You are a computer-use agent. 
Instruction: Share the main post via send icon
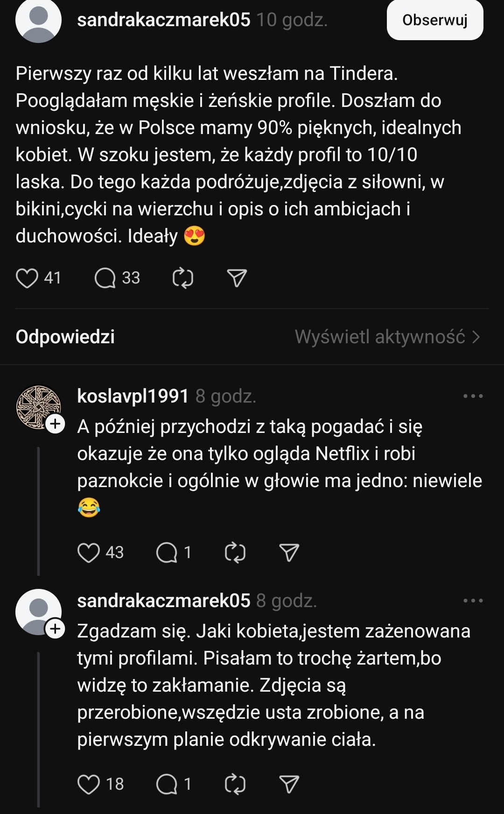237,278
